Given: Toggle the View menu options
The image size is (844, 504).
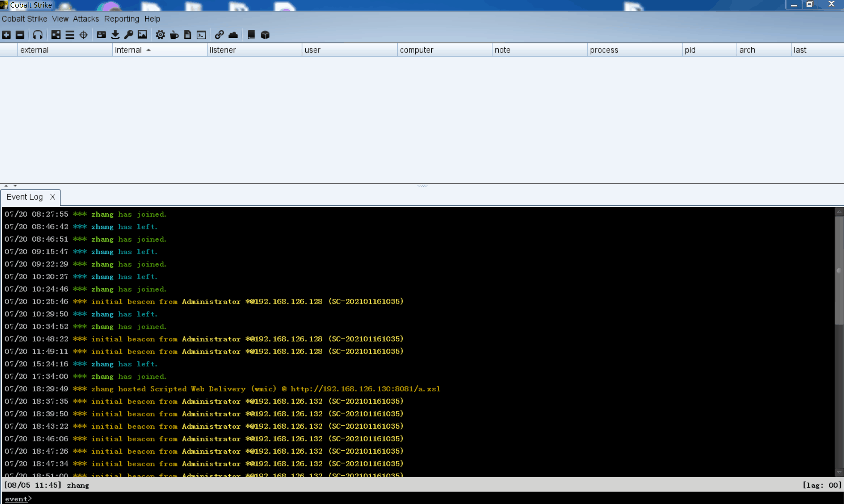Looking at the screenshot, I should [60, 19].
